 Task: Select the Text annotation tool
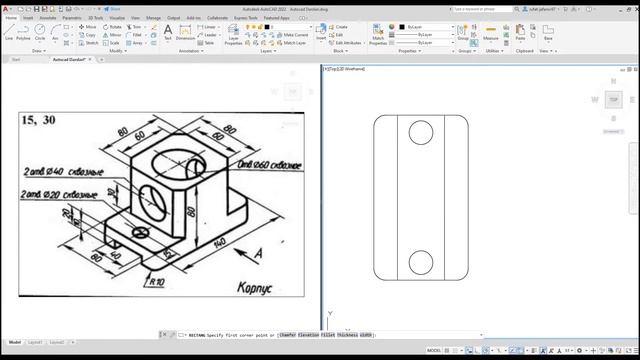click(168, 32)
